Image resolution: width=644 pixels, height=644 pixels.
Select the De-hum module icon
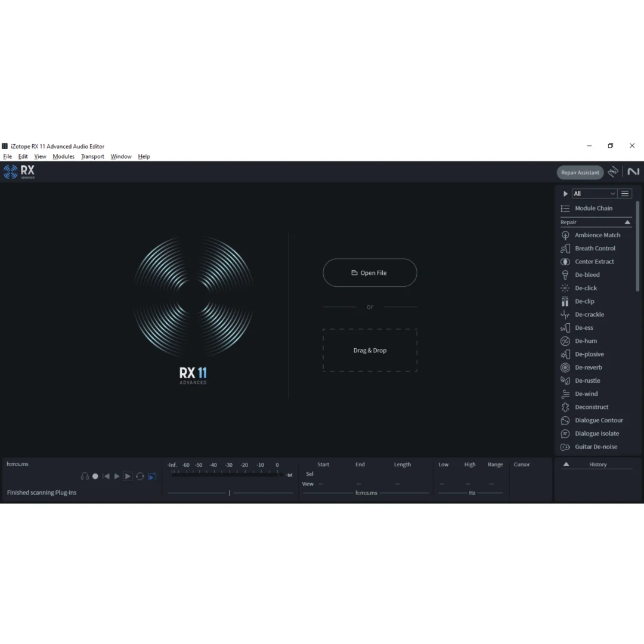pyautogui.click(x=565, y=341)
